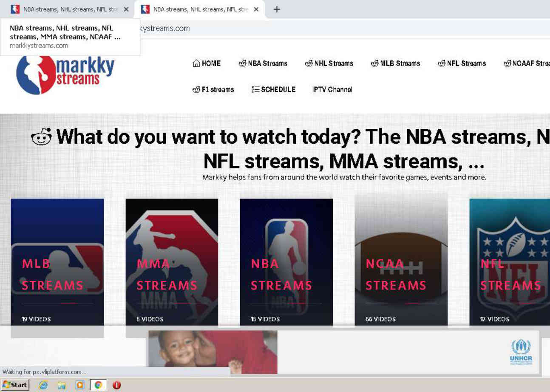Click the UNHCR logo in ad banner
The height and width of the screenshot is (392, 550).
(x=521, y=352)
